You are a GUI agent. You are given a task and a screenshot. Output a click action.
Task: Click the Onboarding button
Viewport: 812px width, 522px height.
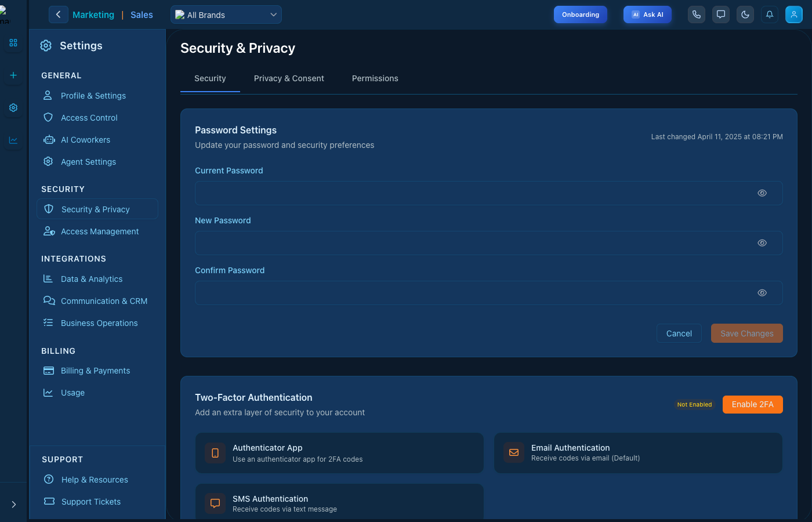pyautogui.click(x=581, y=14)
